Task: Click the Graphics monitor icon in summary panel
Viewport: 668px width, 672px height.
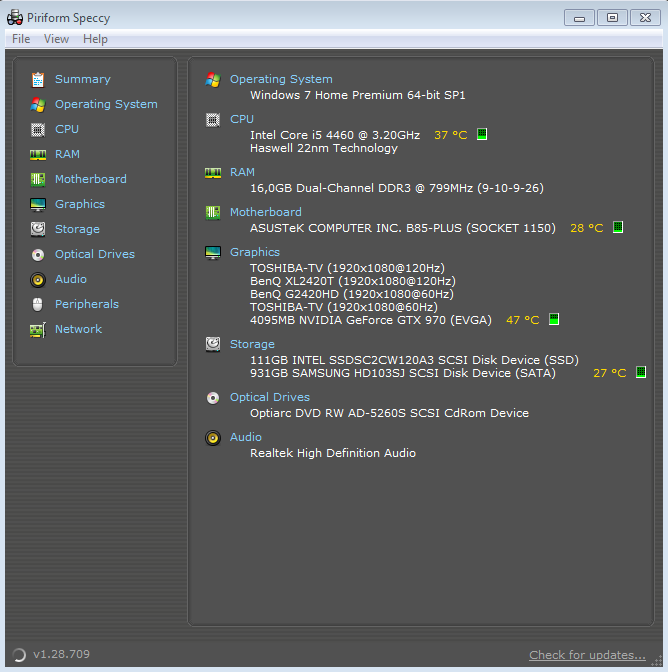Action: (213, 253)
